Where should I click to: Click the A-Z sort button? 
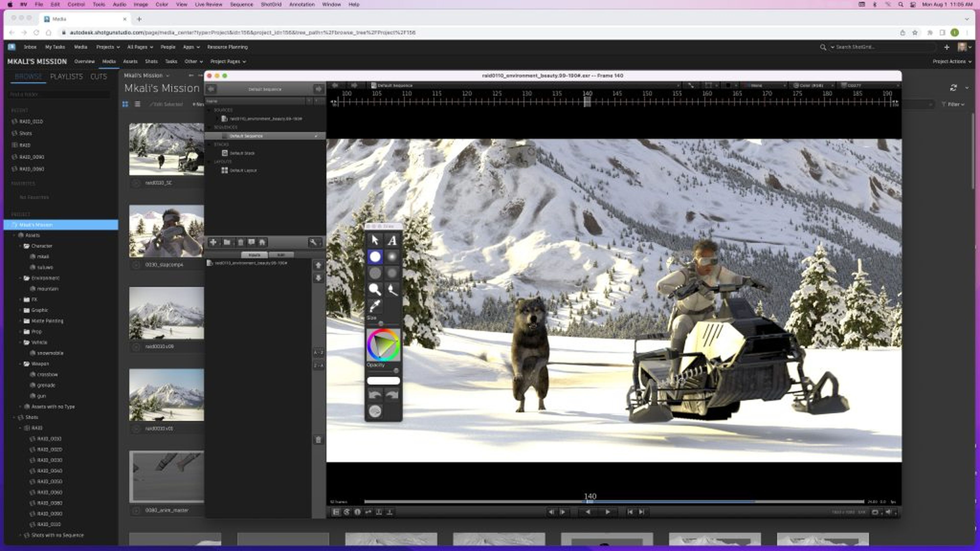(318, 353)
